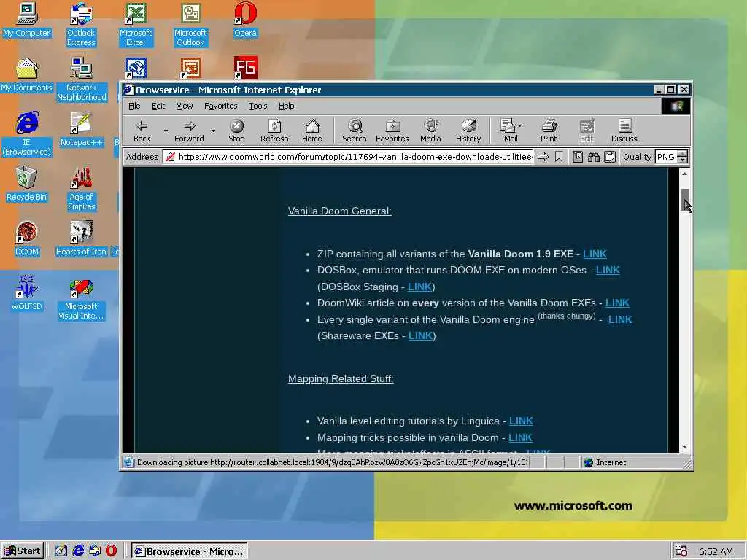This screenshot has height=560, width=747.
Task: Select the IE (Browservice) desktop icon
Action: (x=27, y=134)
